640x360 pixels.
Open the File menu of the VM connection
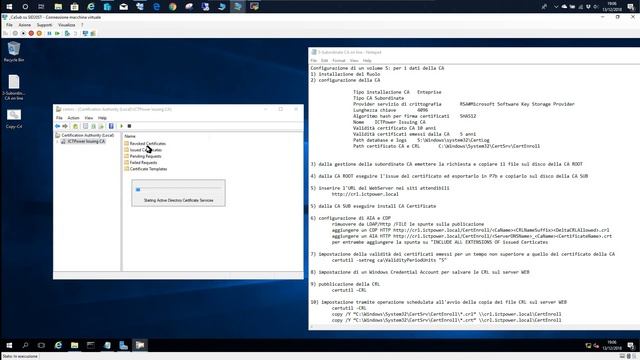[x=9, y=25]
